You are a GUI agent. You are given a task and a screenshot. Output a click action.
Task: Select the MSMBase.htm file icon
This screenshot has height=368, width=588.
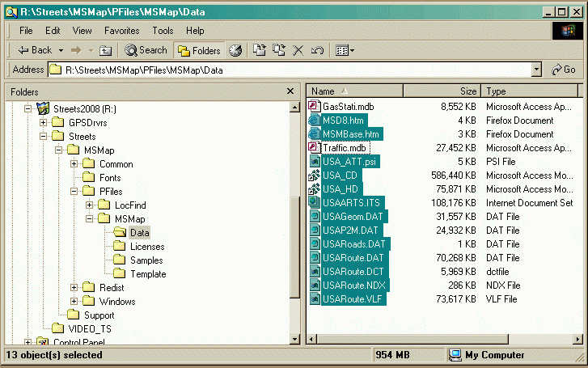click(x=314, y=134)
